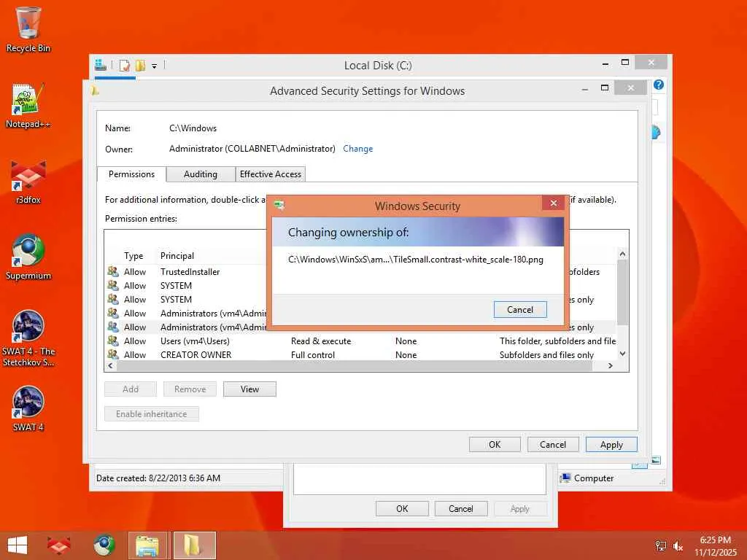Click the TrustedInstaller row user icon
747x560 pixels.
tap(113, 271)
